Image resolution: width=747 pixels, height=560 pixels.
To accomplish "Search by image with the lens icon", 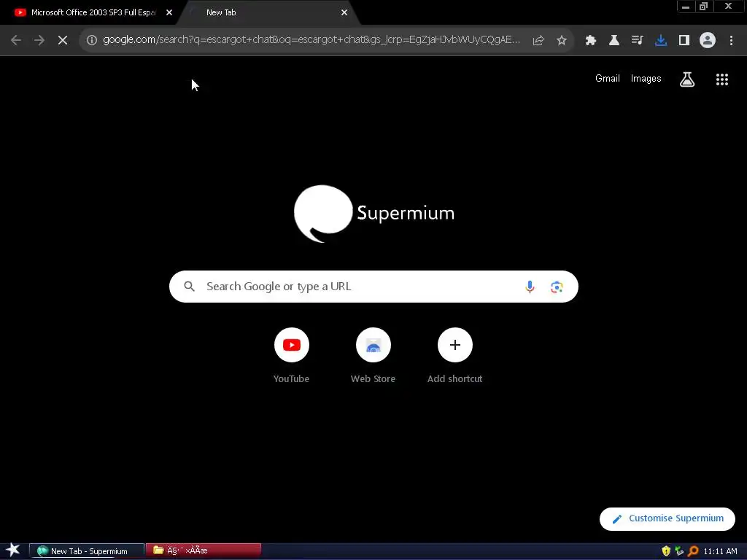I will click(x=557, y=287).
